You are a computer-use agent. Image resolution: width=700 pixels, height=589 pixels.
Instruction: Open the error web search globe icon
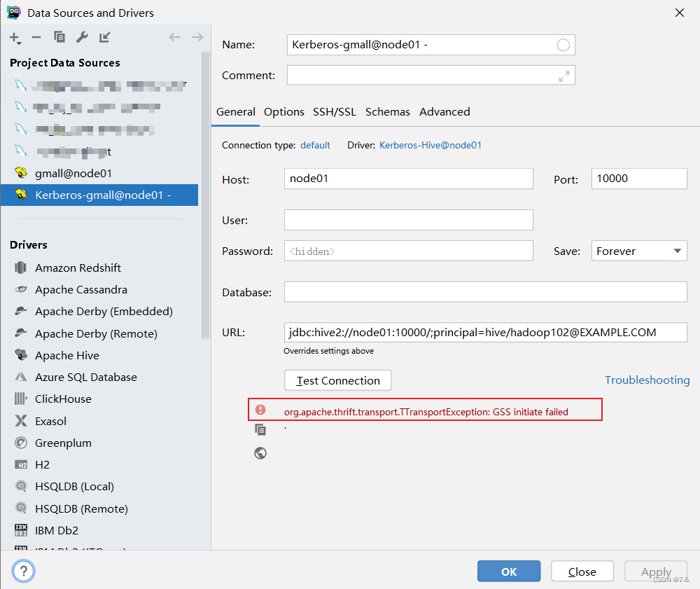click(260, 453)
